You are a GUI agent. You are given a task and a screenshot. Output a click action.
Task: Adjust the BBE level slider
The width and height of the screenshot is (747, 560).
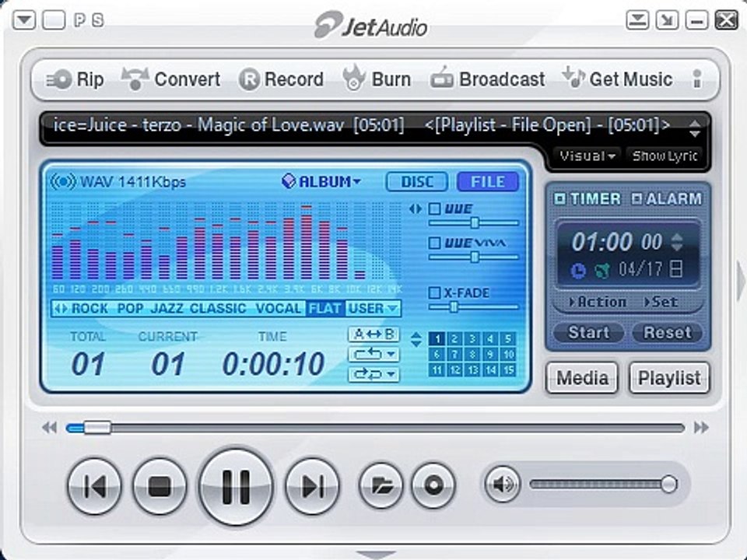coord(474,222)
